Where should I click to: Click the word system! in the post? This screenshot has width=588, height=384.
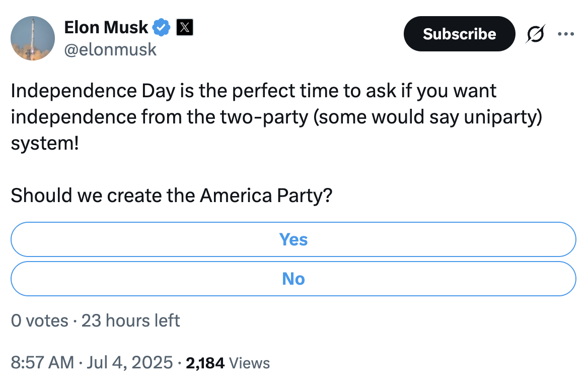click(x=45, y=144)
